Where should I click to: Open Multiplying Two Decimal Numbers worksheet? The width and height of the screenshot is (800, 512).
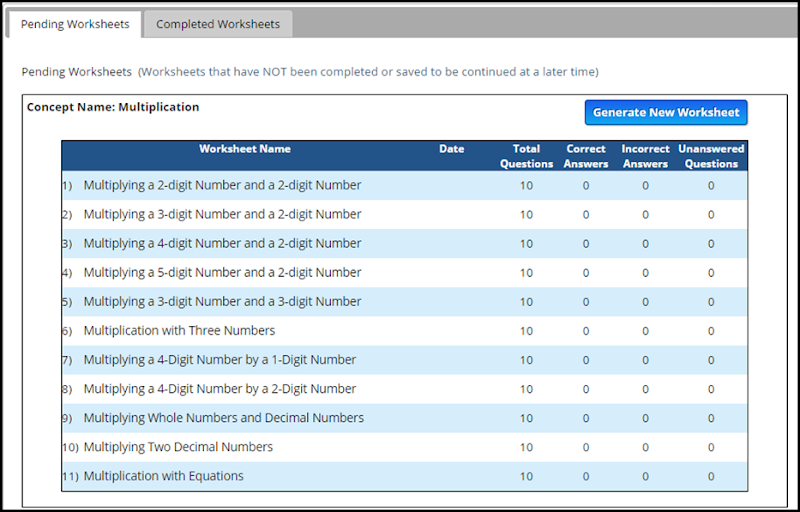pos(178,447)
